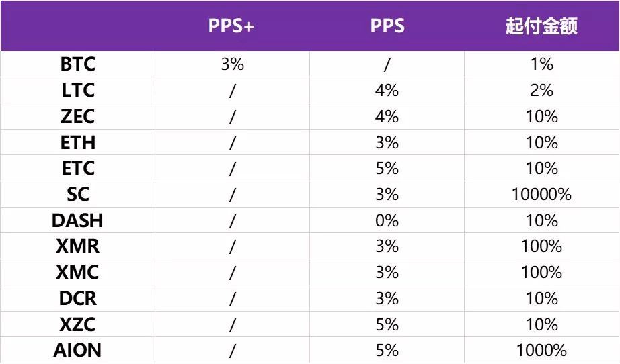Image resolution: width=620 pixels, height=364 pixels.
Task: Select the LTC row label
Action: pos(78,91)
